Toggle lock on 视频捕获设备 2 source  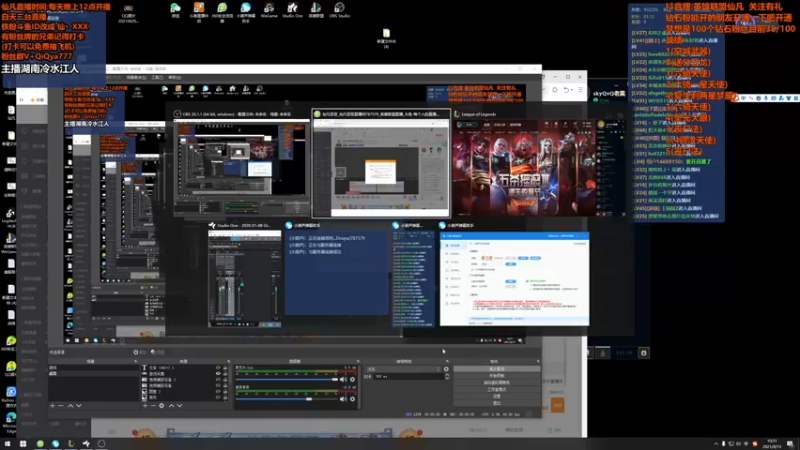(225, 380)
